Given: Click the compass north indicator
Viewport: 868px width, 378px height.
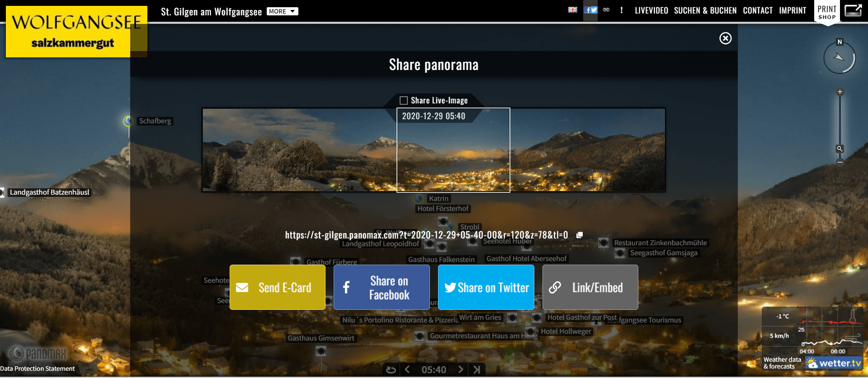Looking at the screenshot, I should click(840, 42).
